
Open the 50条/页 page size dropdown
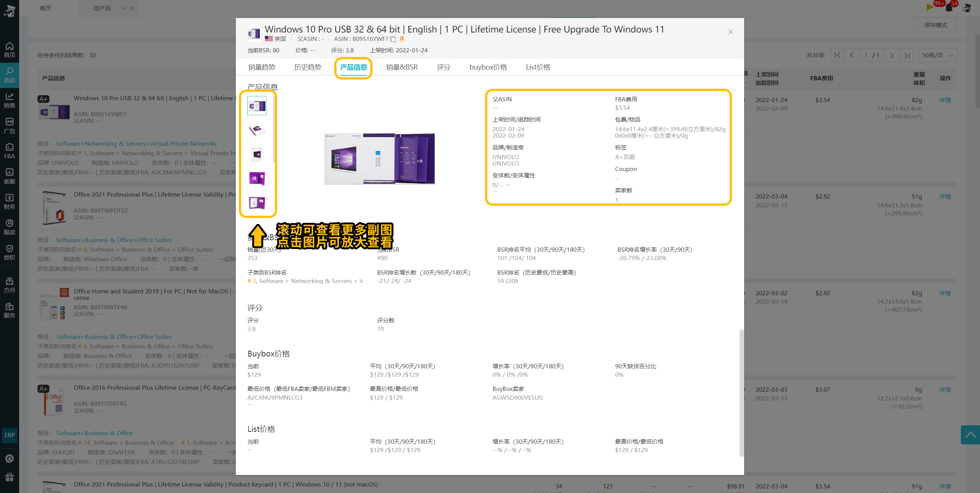coord(937,55)
